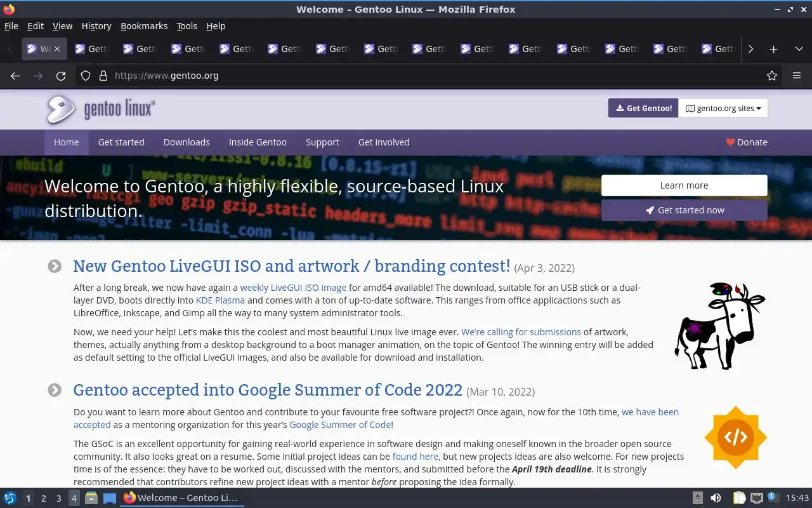Image resolution: width=812 pixels, height=508 pixels.
Task: Open the LXQt application menu in taskbar
Action: click(x=10, y=498)
